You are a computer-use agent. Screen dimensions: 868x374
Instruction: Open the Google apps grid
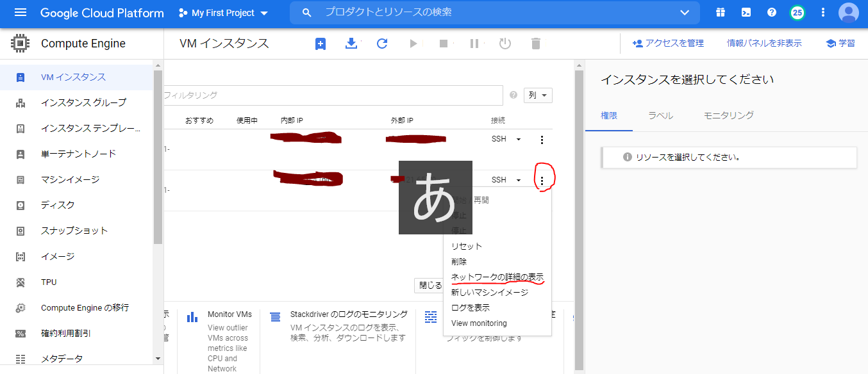tap(720, 12)
